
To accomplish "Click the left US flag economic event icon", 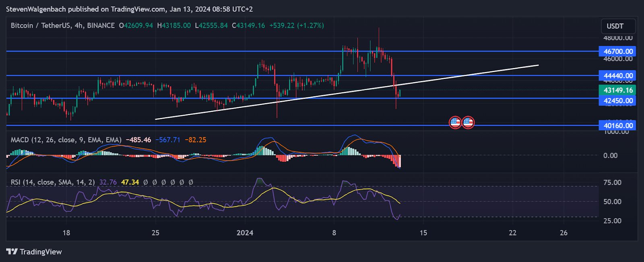I will pyautogui.click(x=455, y=122).
